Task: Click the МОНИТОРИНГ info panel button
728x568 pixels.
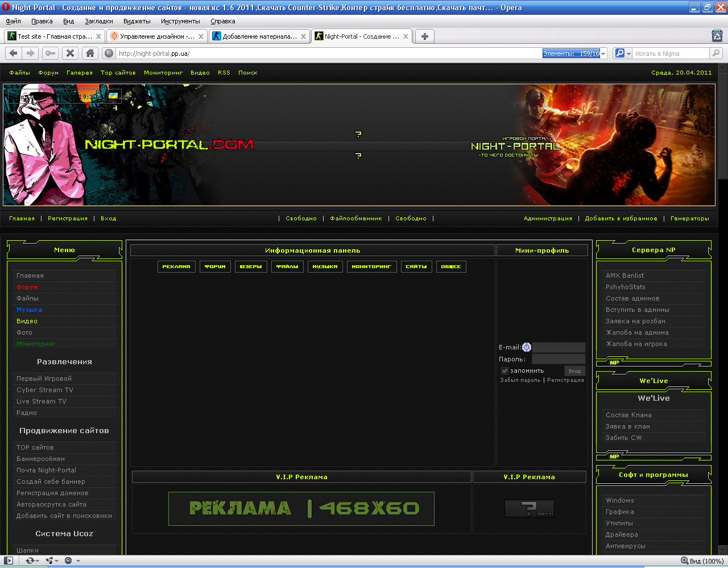Action: coord(371,266)
